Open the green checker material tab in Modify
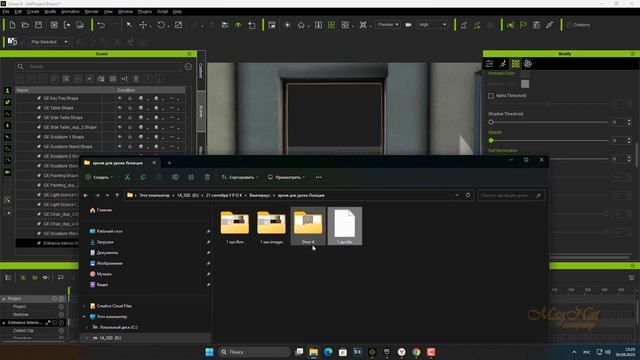 [x=516, y=63]
